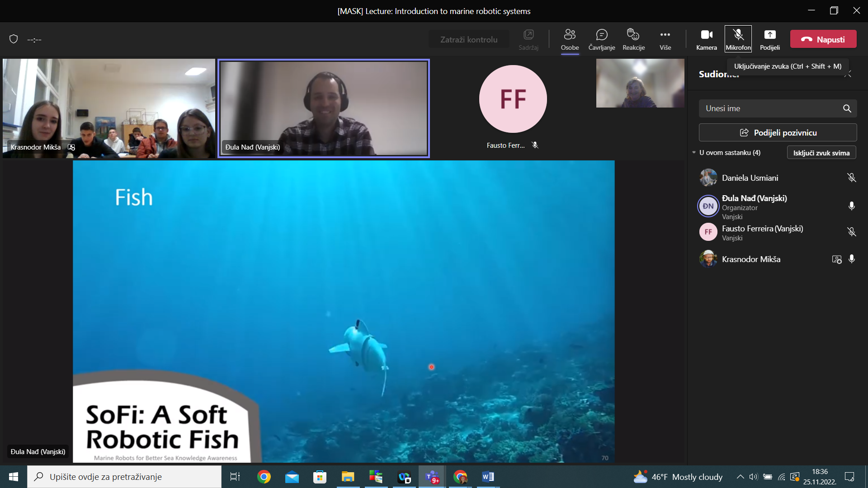Click Fausto Ferreira's muted microphone icon
The image size is (868, 488).
pos(851,232)
